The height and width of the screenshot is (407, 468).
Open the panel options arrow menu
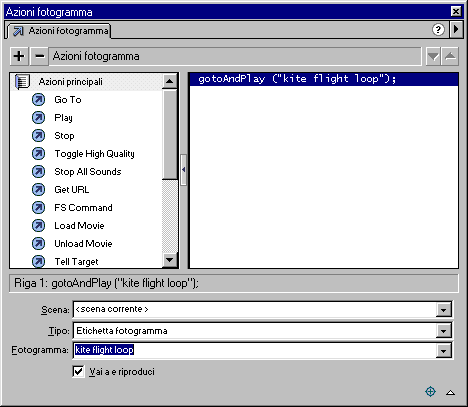click(456, 30)
